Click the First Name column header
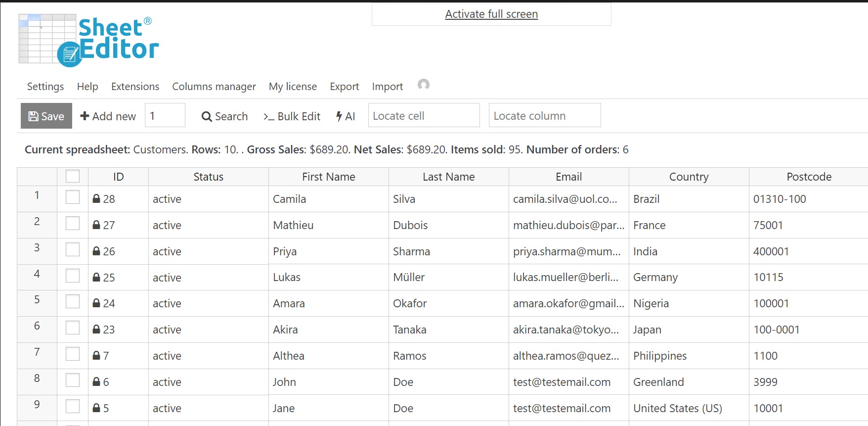 329,177
